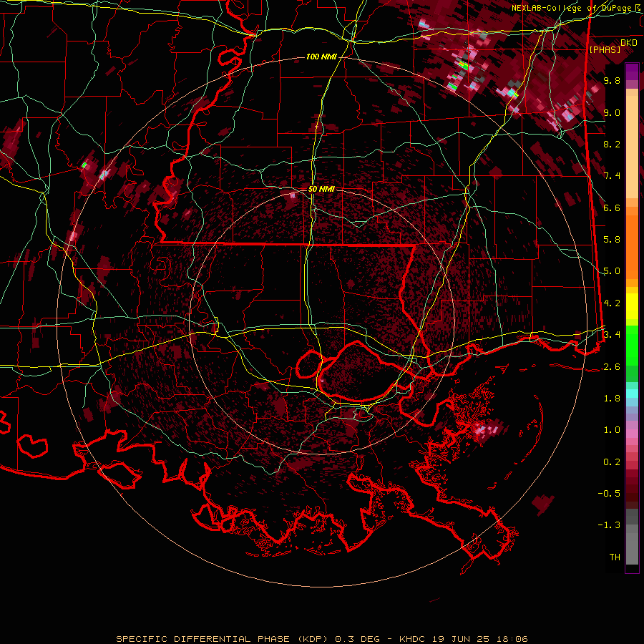Click the 50 NMI range ring label
The height and width of the screenshot is (644, 644).
click(x=321, y=189)
